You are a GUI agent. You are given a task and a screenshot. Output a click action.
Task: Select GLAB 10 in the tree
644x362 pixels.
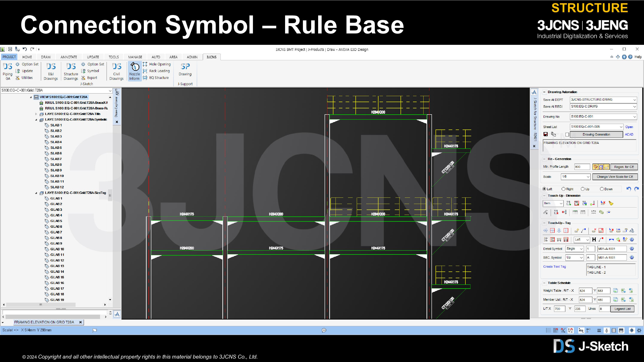[x=57, y=249]
